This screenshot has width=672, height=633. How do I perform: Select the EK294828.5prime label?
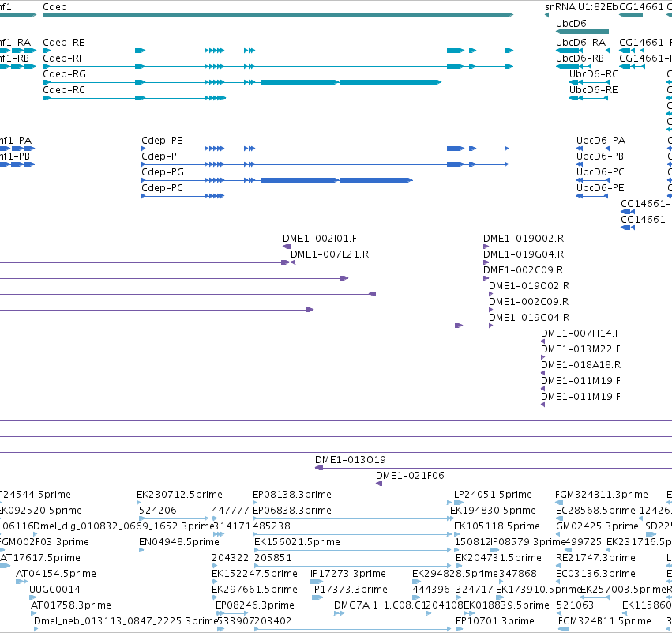[455, 574]
